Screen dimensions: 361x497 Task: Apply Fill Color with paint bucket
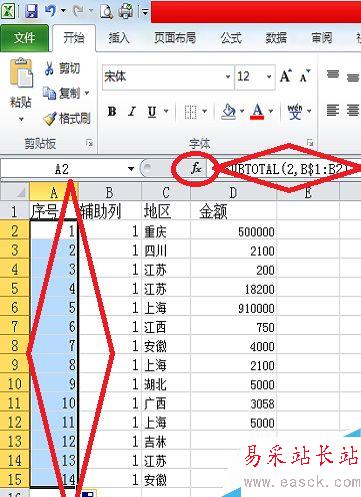[229, 111]
